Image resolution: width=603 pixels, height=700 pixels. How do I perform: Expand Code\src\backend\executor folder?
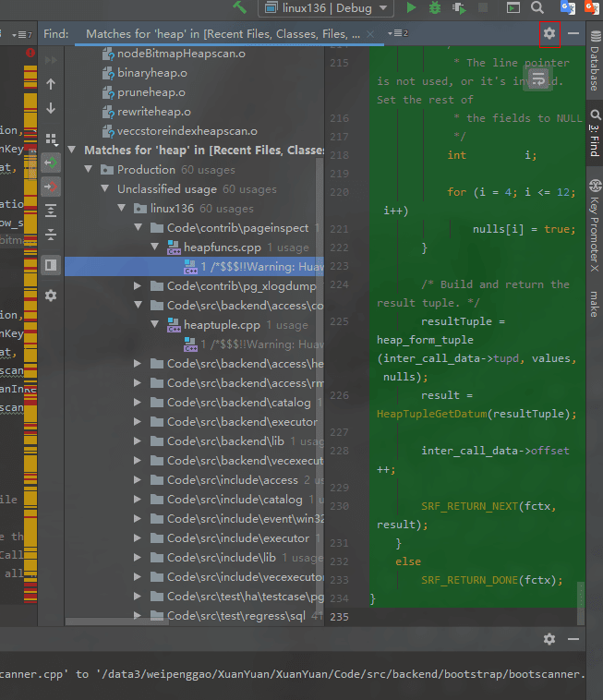[138, 422]
